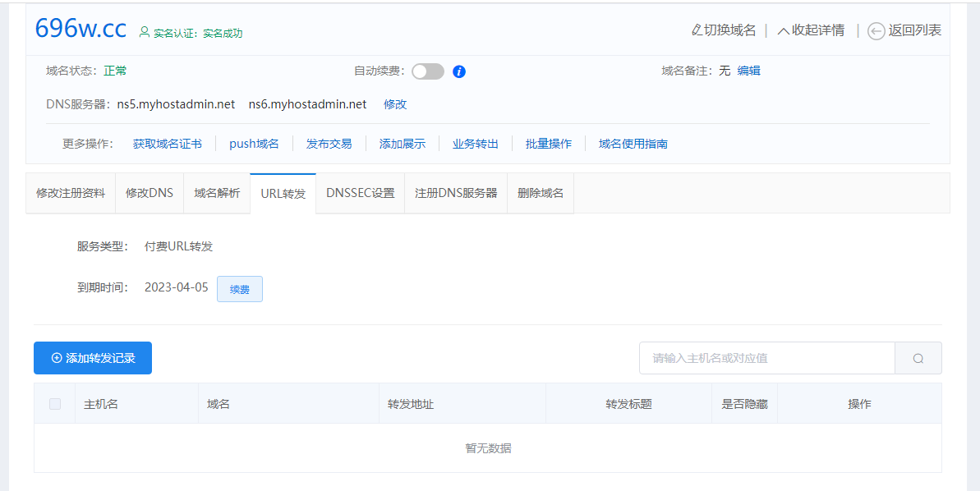Image resolution: width=980 pixels, height=491 pixels.
Task: Open the 域名使用指南 guide
Action: click(633, 143)
